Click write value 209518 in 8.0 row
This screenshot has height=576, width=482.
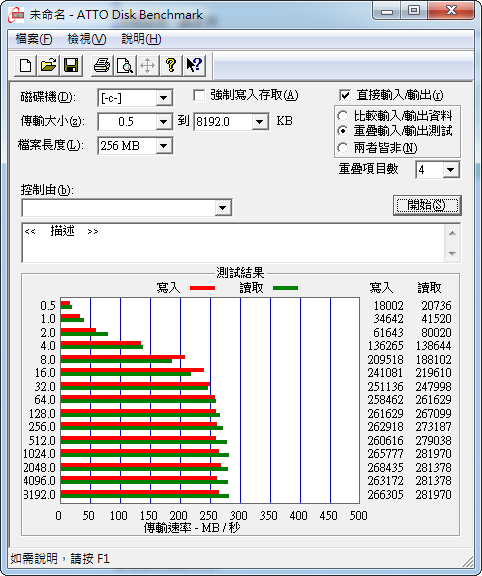[385, 359]
